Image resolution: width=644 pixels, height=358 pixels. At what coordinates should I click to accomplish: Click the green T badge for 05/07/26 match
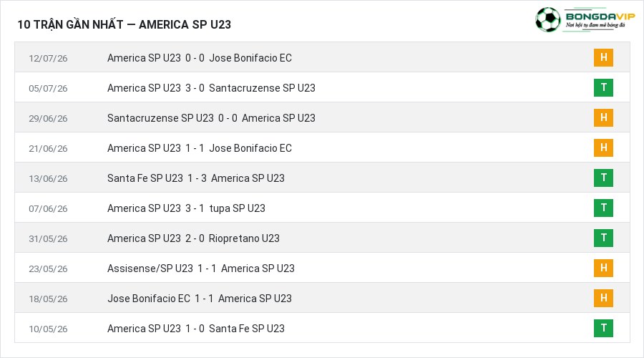[x=603, y=87]
